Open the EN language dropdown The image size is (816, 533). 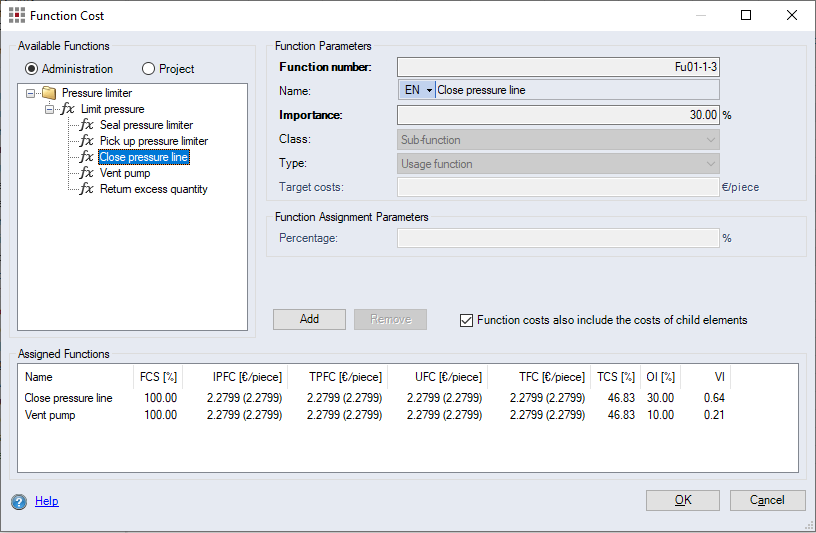418,90
